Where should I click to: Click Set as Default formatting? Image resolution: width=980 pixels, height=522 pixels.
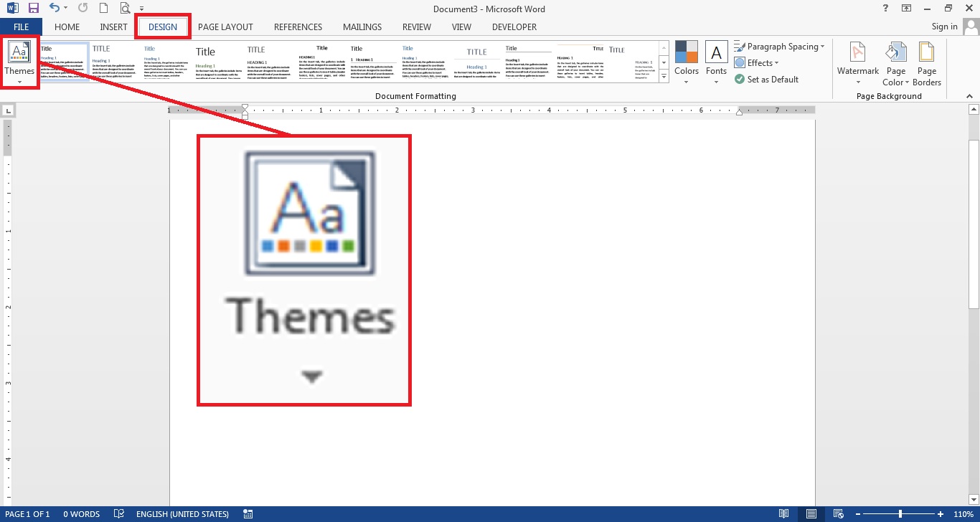click(767, 79)
